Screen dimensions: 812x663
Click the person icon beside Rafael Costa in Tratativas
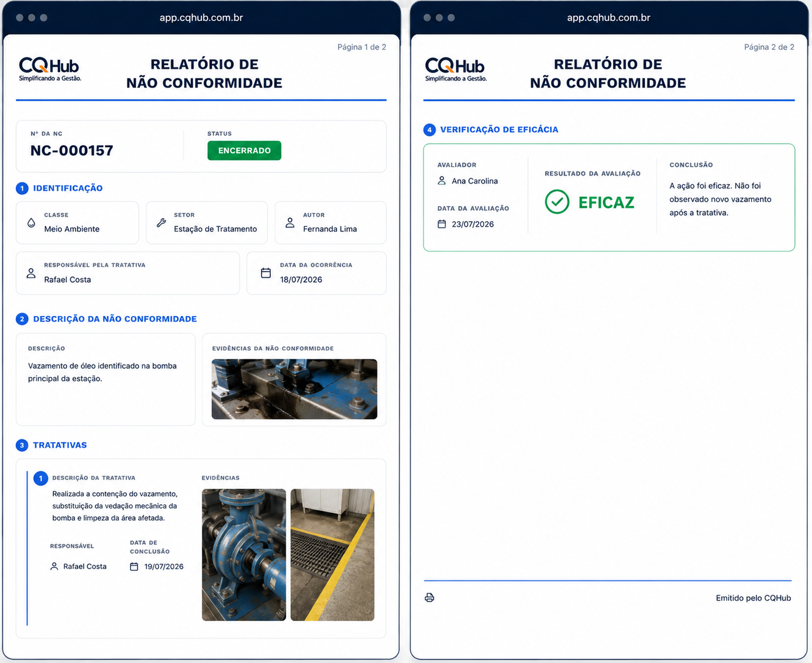[x=54, y=566]
